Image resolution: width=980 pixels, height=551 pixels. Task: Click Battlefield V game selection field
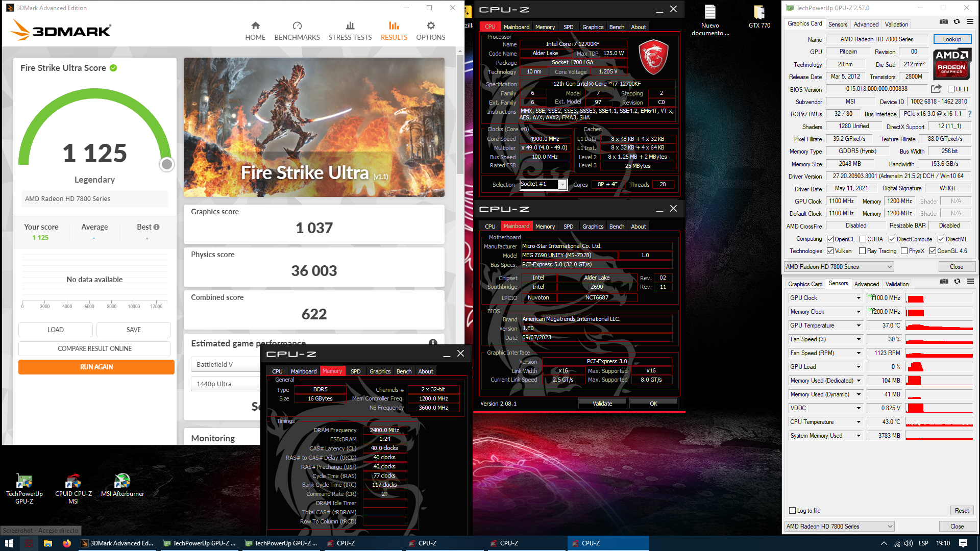click(x=226, y=364)
